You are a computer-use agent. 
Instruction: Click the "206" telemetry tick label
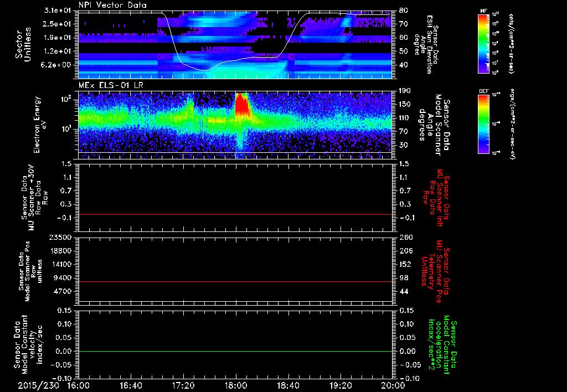(x=406, y=251)
